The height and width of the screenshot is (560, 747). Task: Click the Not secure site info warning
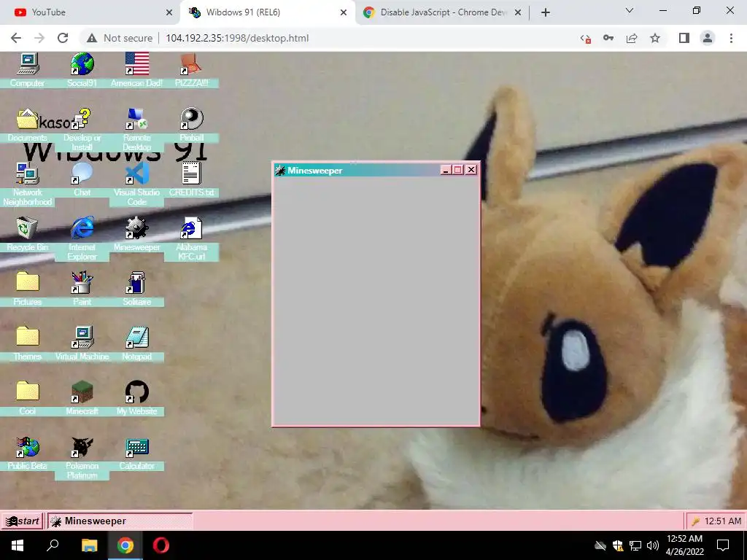[x=120, y=38]
